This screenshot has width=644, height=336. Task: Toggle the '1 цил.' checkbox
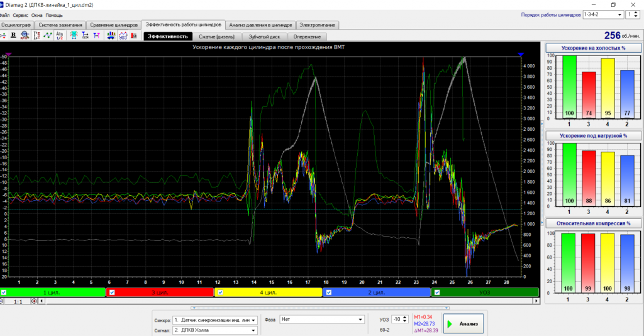4,293
